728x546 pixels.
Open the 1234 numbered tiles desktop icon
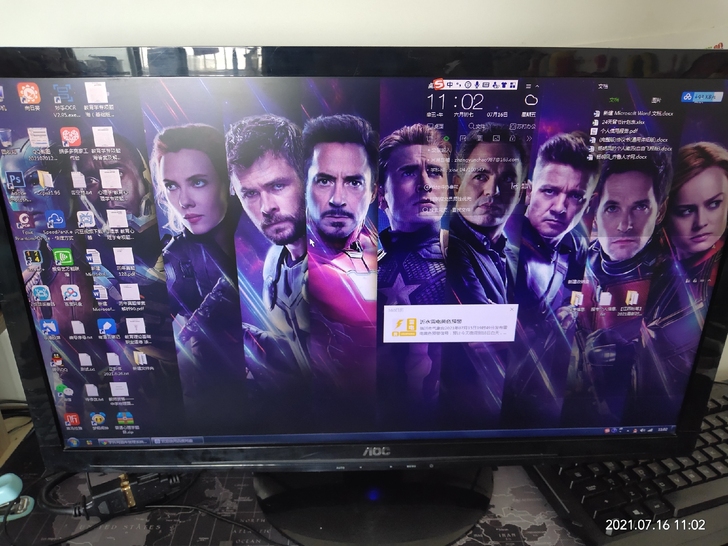click(x=32, y=258)
